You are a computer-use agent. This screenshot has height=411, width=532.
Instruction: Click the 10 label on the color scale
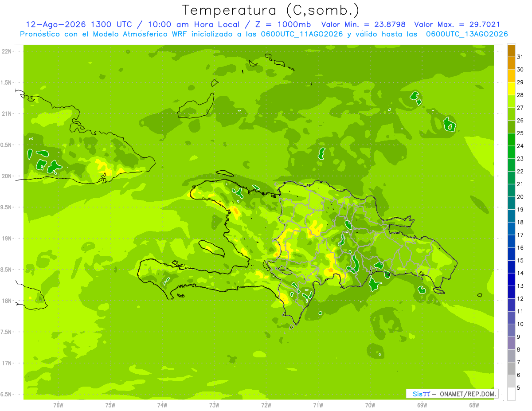(520, 324)
